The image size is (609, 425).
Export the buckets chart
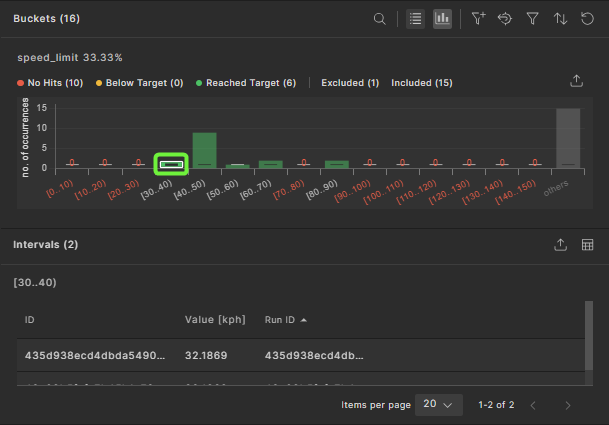coord(576,81)
